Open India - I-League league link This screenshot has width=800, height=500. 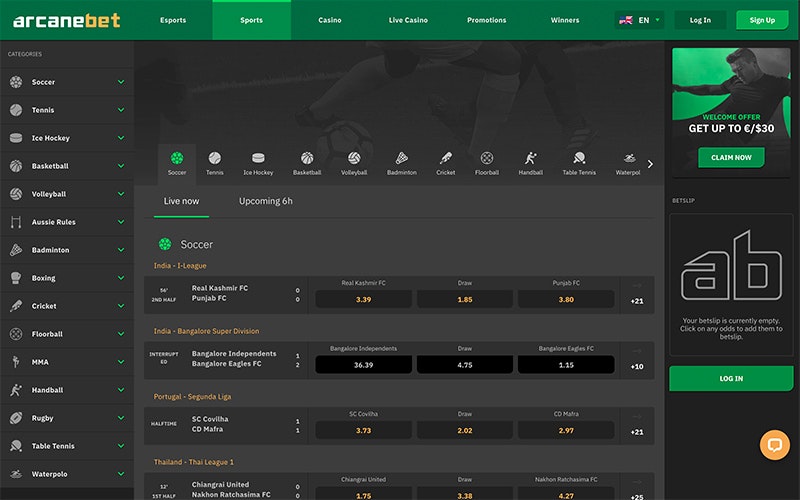coord(180,266)
